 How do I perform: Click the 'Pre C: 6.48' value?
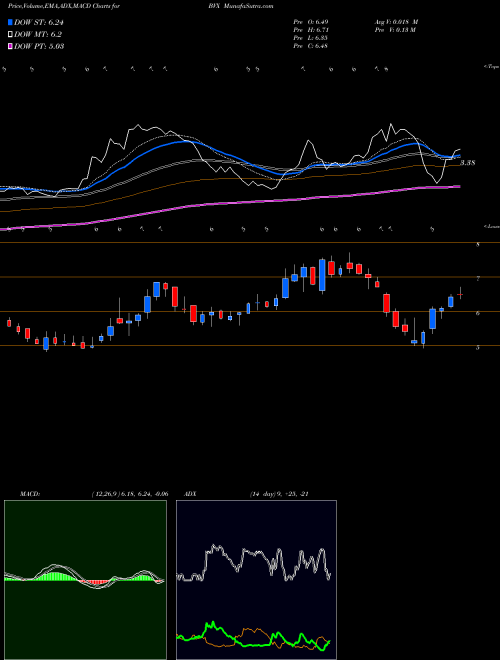pyautogui.click(x=311, y=46)
